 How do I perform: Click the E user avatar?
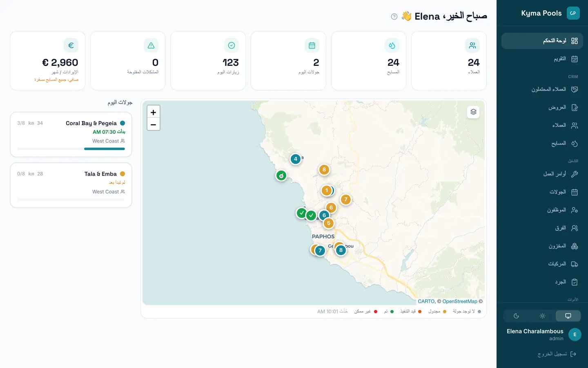(x=575, y=334)
